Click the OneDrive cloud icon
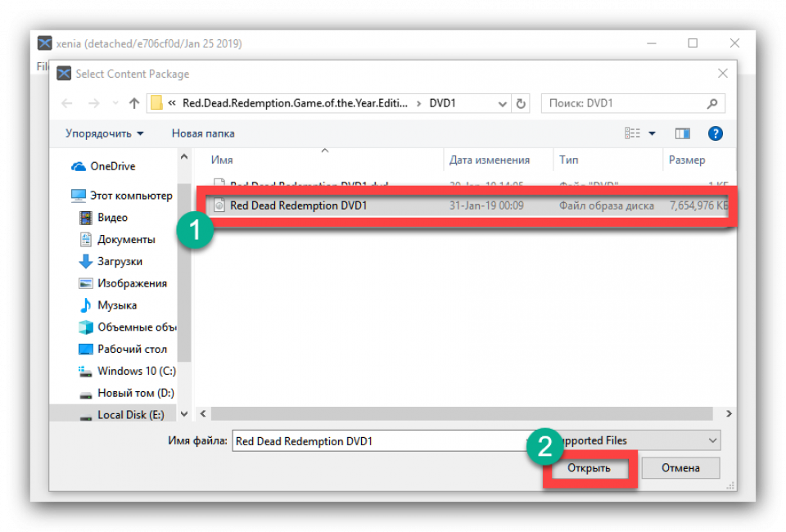 [79, 166]
